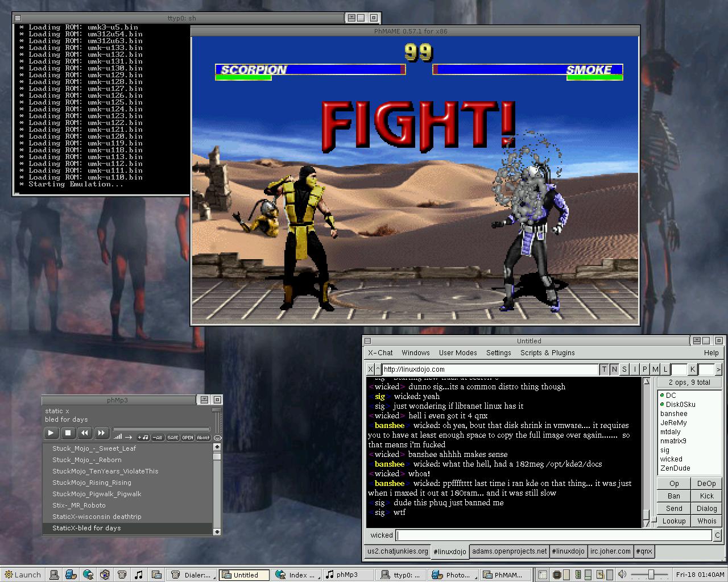
Task: Stop the song in phMp3
Action: pos(68,433)
